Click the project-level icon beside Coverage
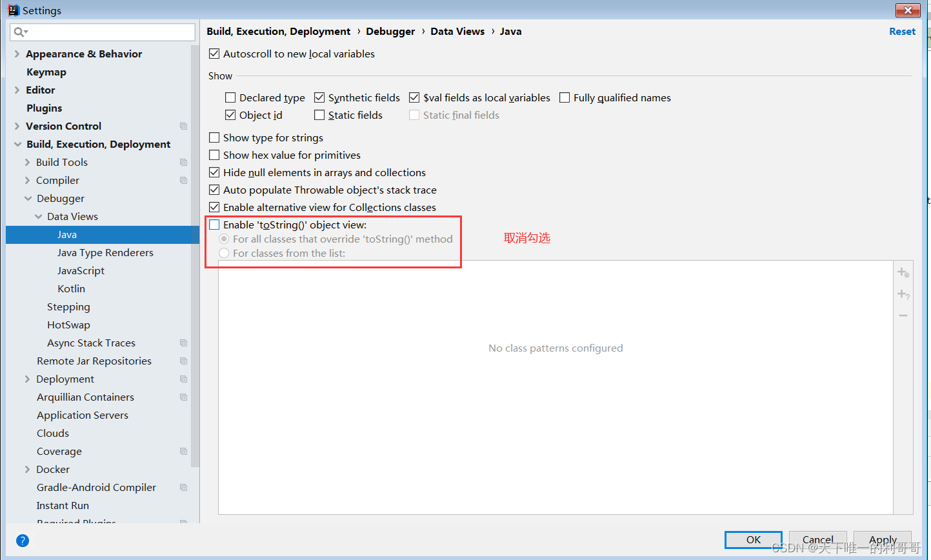The image size is (931, 560). [x=183, y=451]
